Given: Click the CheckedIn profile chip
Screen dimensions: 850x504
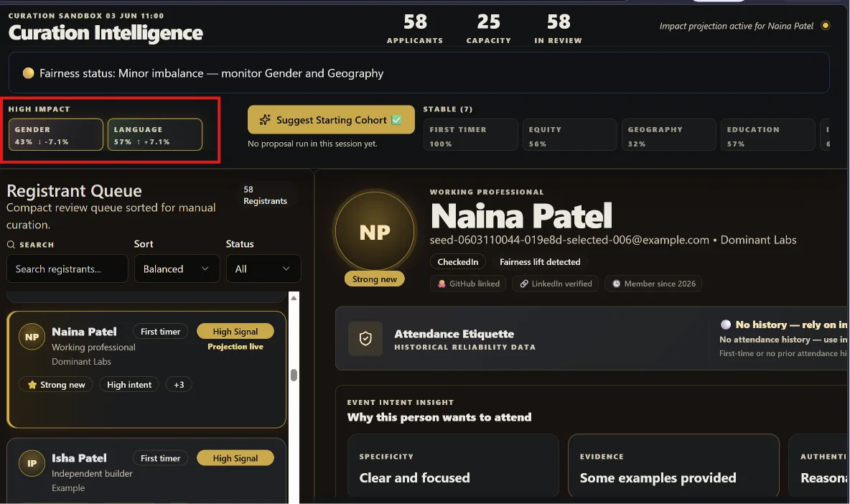Looking at the screenshot, I should (458, 262).
